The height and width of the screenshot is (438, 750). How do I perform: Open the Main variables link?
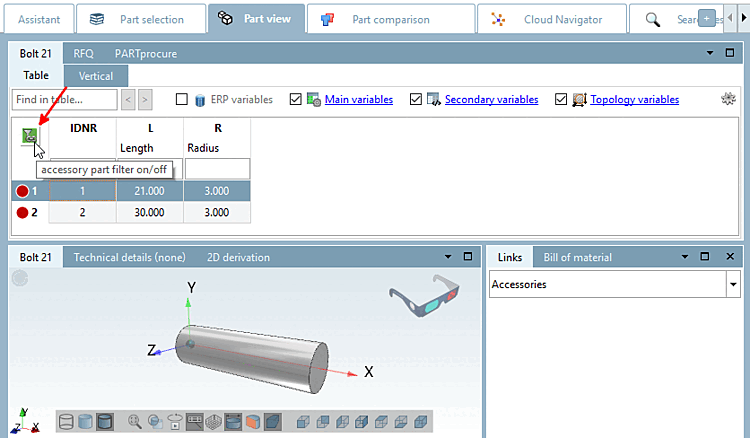point(359,99)
